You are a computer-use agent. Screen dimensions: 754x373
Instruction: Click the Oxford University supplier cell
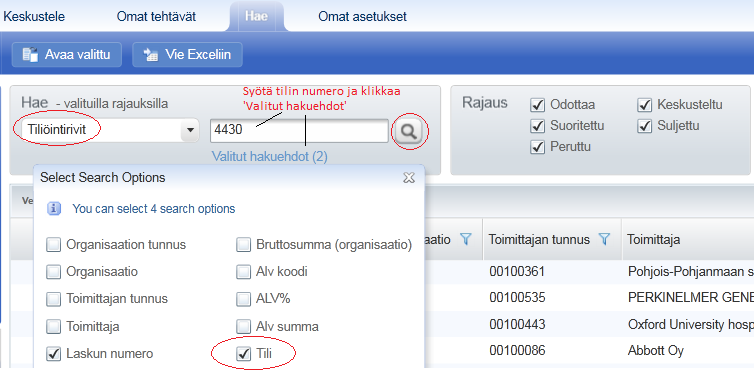(691, 324)
